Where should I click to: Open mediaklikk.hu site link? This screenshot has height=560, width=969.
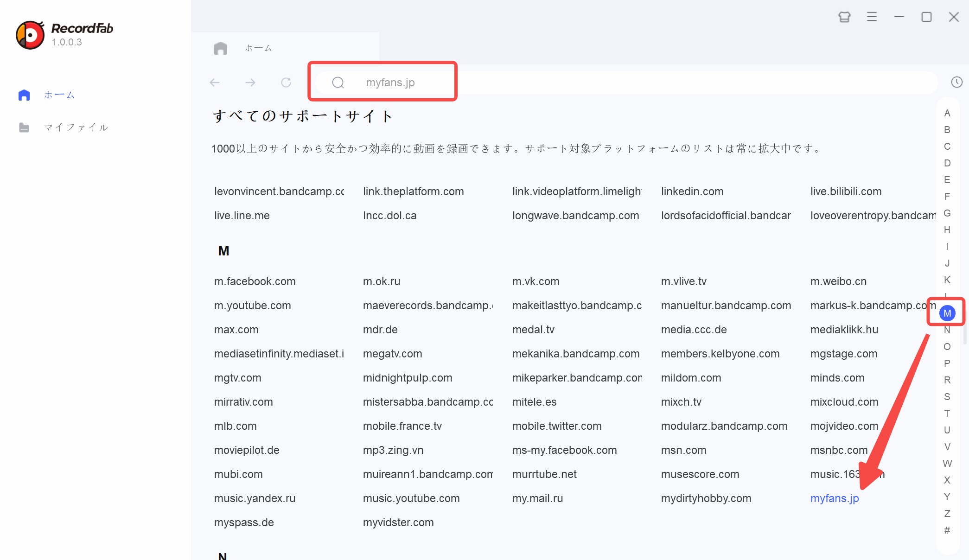coord(844,330)
